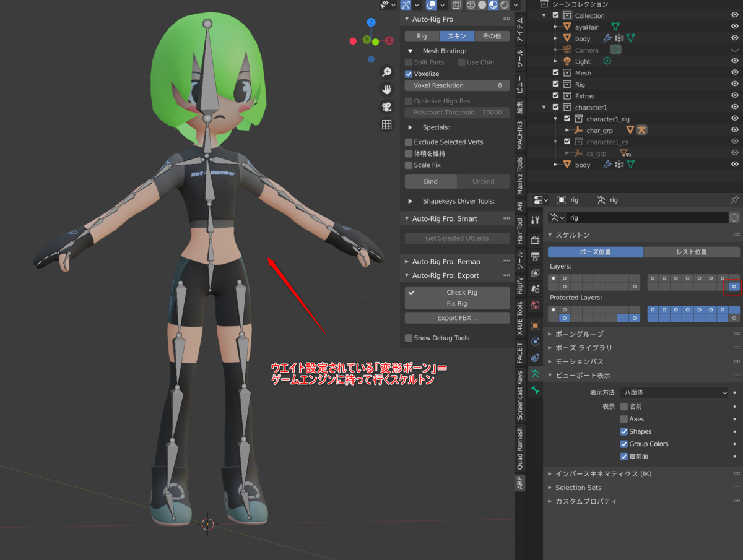Exclude the Extras collection via its checkbox
The image size is (743, 560).
(x=555, y=96)
